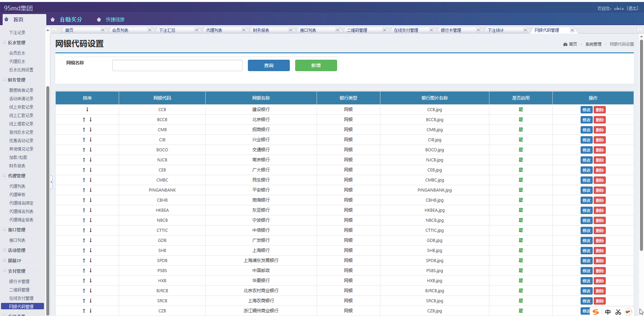The height and width of the screenshot is (316, 644).
Task: Click the 网银名称 search input field
Action: (x=177, y=65)
